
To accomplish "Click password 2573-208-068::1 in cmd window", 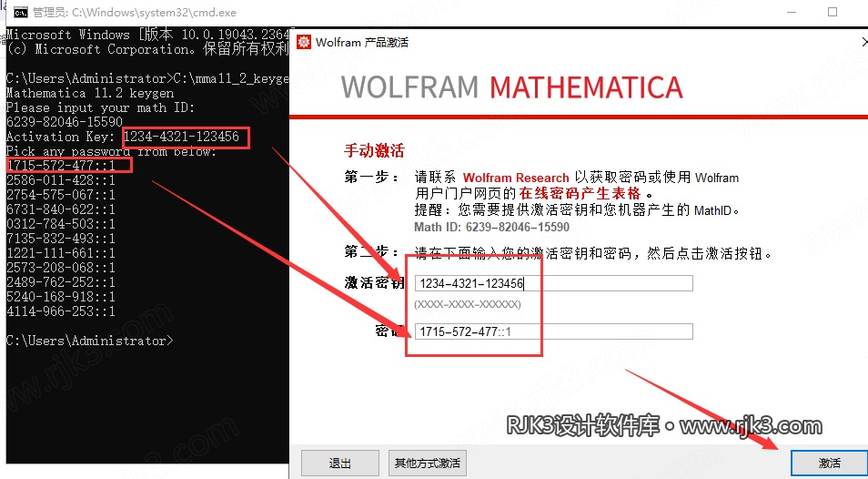I will pos(61,268).
